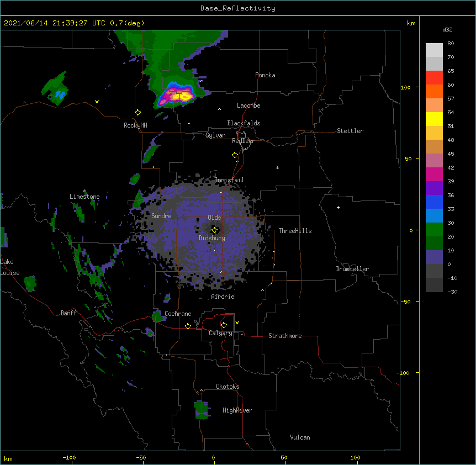Screen dimensions: 476x465
Task: Click the Stettler city label
Action: coord(350,131)
